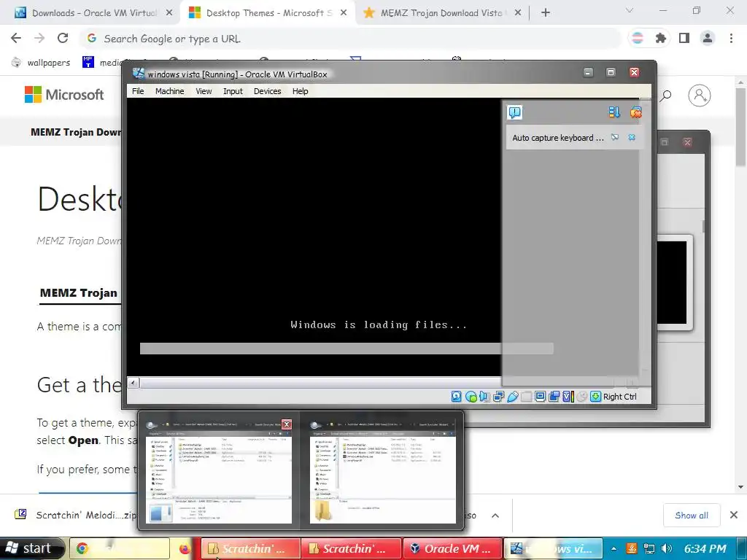This screenshot has height=560, width=747.
Task: Click the greyed-out mouse integration indicator
Action: [x=581, y=396]
